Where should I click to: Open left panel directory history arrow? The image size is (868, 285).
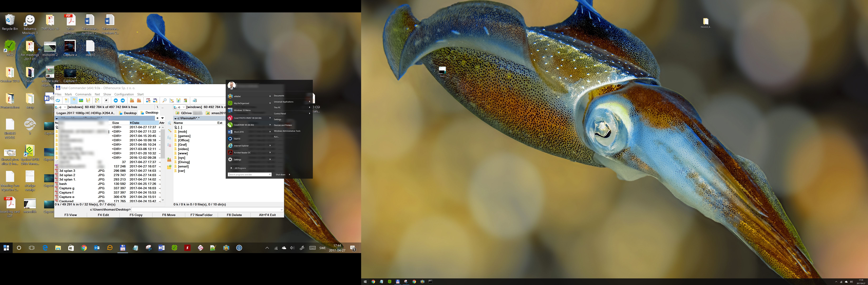coord(162,118)
